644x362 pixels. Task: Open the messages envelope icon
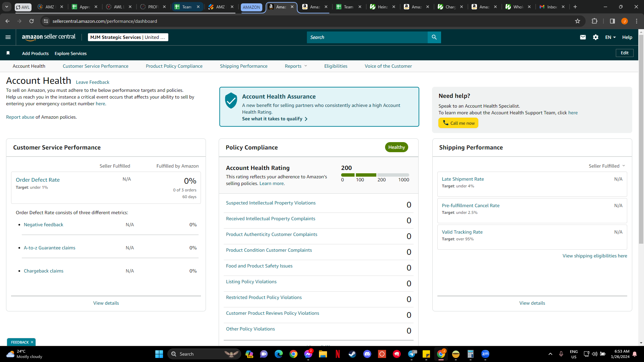point(583,37)
